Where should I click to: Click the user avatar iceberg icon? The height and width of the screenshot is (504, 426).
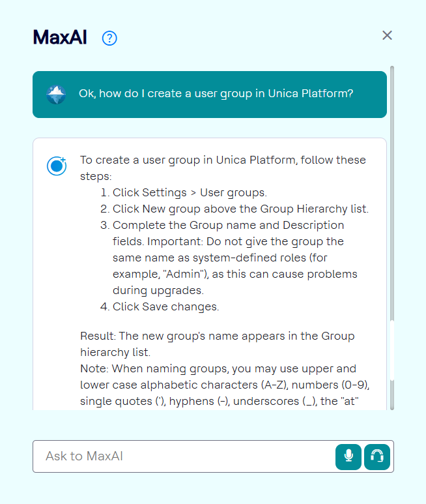coord(56,94)
